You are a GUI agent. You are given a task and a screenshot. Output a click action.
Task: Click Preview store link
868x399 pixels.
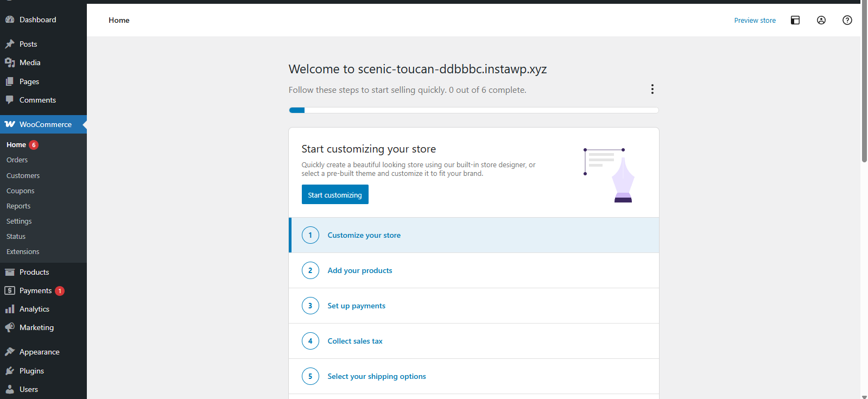click(x=755, y=20)
